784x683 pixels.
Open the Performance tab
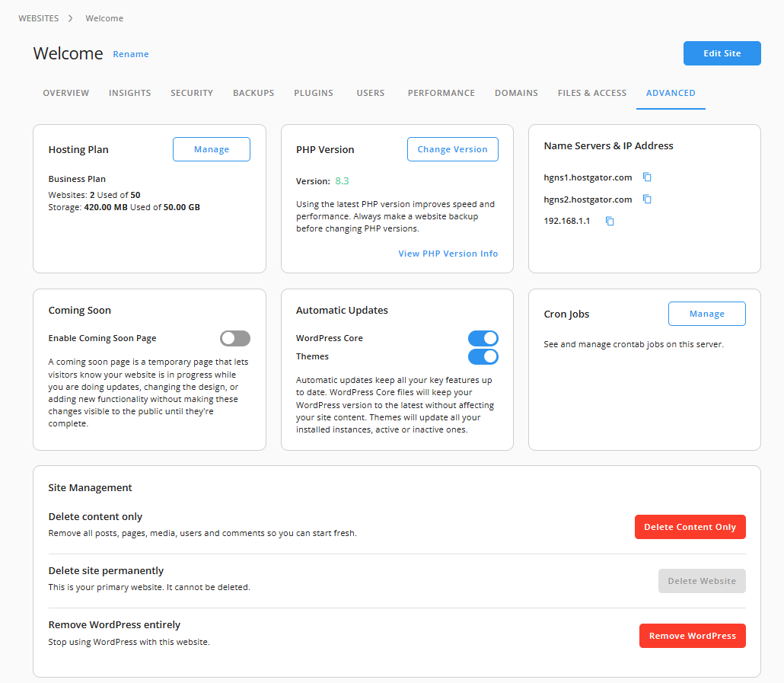pyautogui.click(x=441, y=93)
